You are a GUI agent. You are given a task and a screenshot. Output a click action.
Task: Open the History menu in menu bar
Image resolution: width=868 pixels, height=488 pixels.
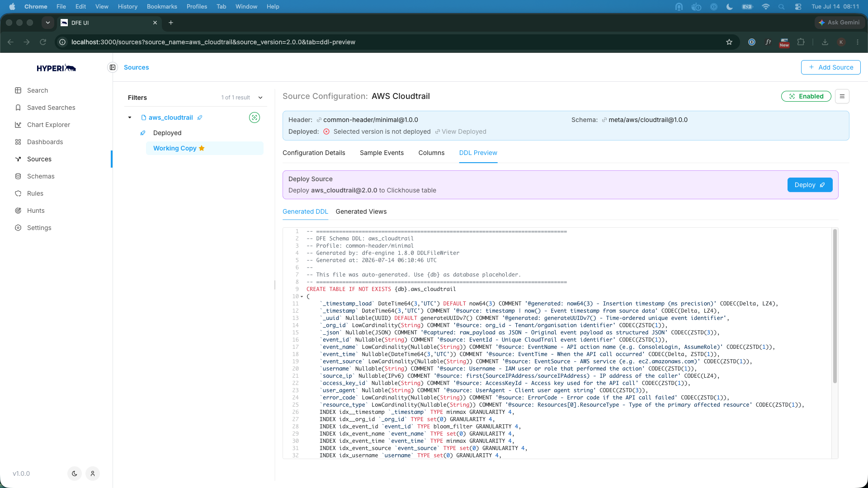tap(127, 6)
